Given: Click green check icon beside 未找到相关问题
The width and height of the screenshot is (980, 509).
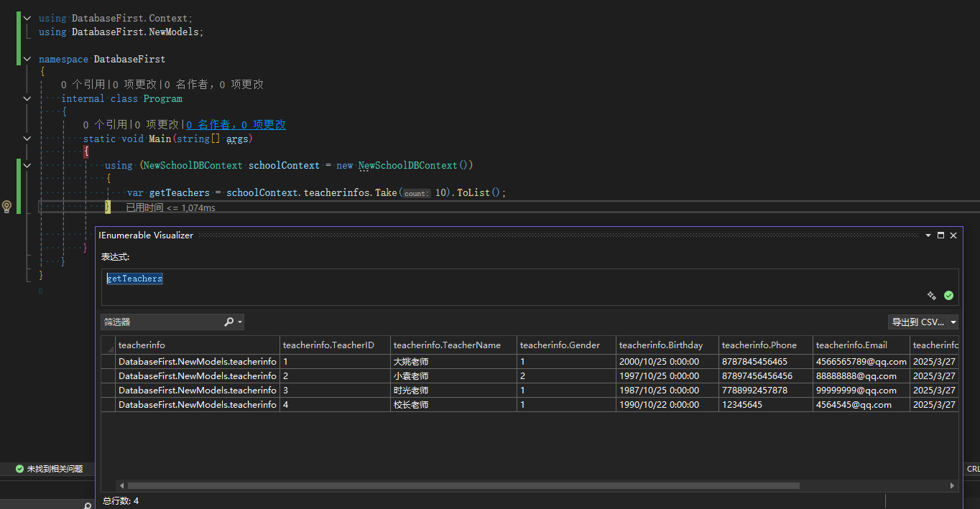Looking at the screenshot, I should click(x=19, y=469).
